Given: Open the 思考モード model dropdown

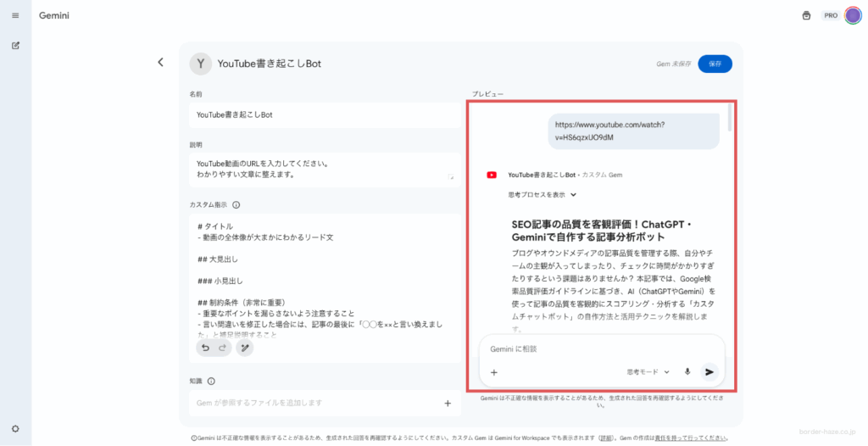Looking at the screenshot, I should point(648,372).
